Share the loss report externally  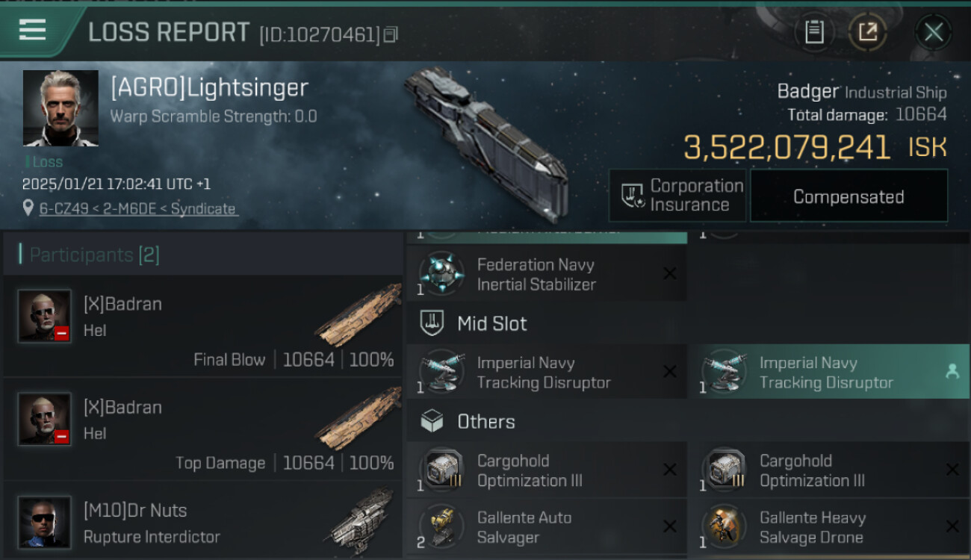(867, 32)
